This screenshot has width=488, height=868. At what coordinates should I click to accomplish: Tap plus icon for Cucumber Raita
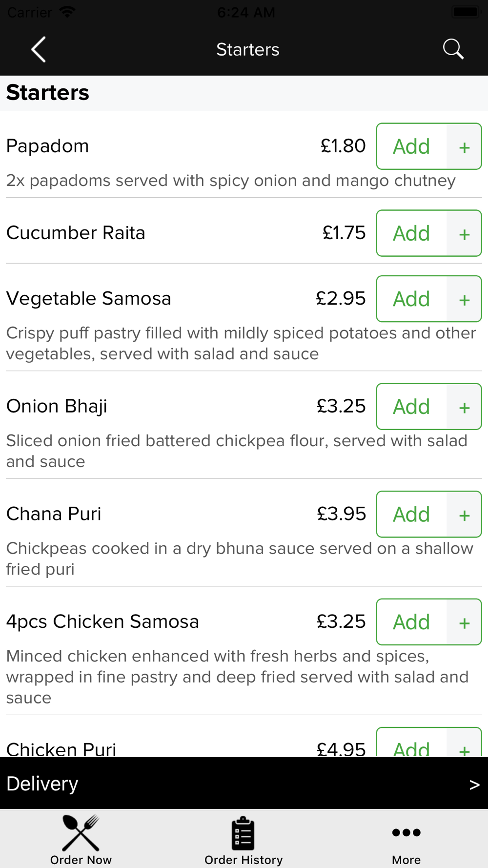coord(464,233)
